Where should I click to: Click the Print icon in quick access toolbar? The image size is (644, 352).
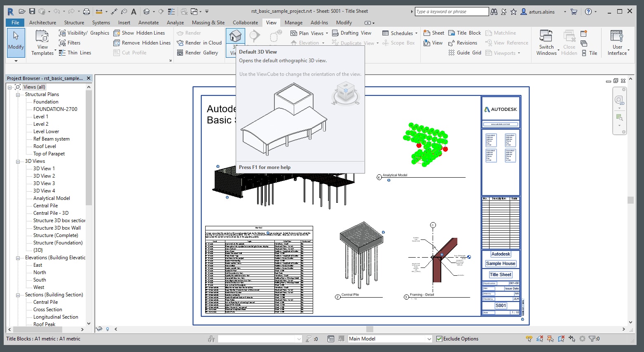click(x=87, y=12)
